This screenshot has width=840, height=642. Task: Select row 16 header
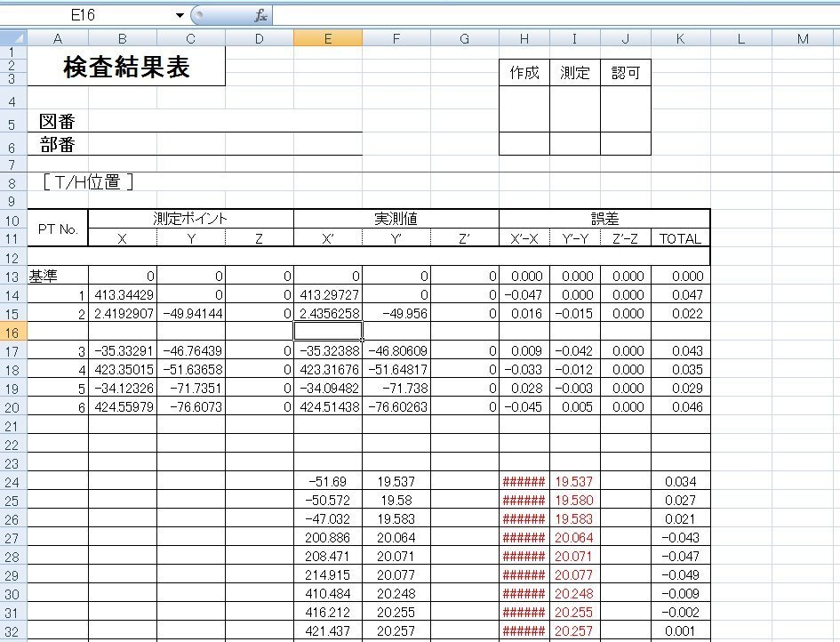13,331
